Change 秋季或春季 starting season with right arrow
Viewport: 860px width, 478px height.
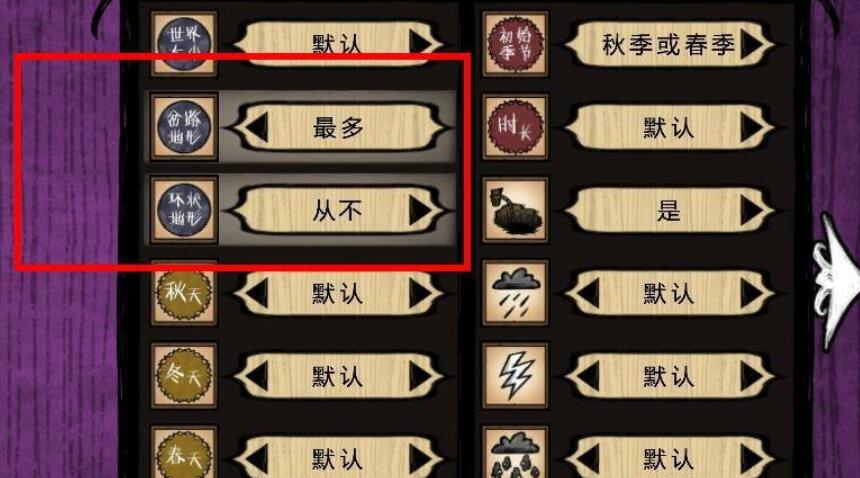[x=752, y=44]
